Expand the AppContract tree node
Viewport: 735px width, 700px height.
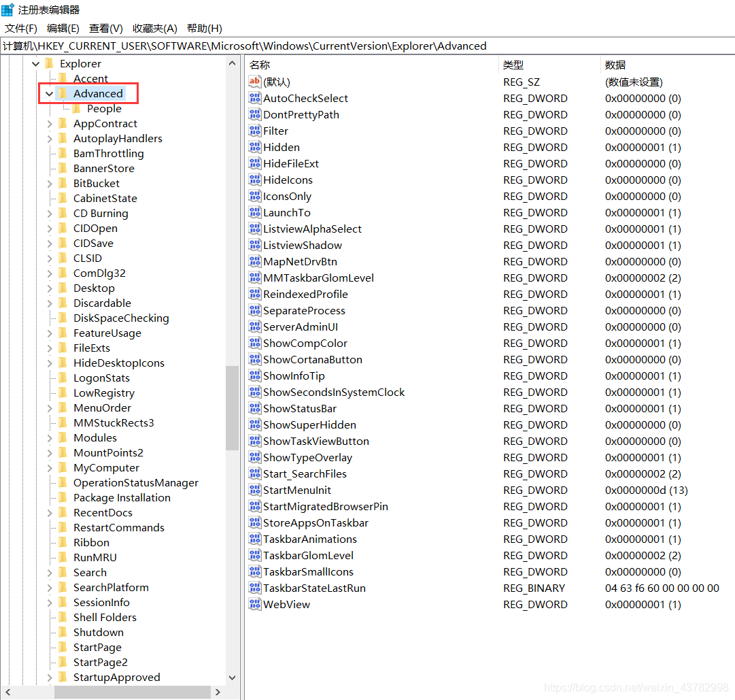(x=50, y=124)
